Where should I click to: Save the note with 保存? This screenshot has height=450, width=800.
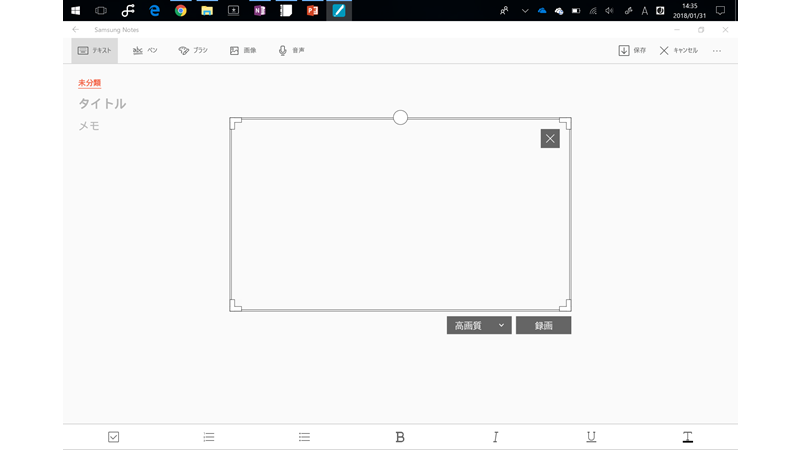point(632,51)
